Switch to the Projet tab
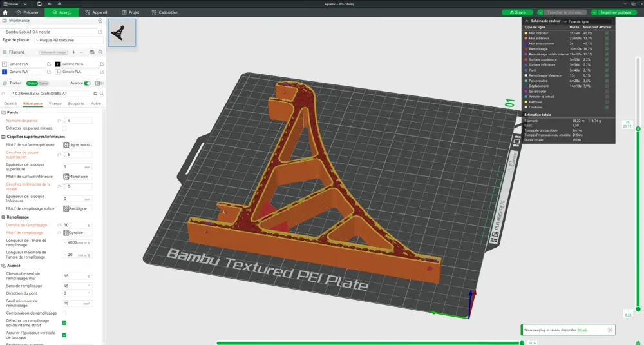The height and width of the screenshot is (345, 644). 131,12
